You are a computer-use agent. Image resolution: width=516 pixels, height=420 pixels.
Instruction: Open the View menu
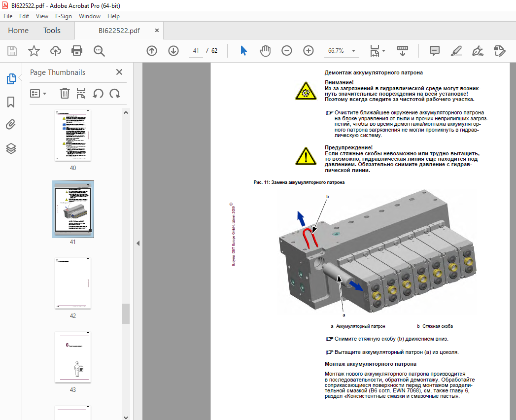pos(42,16)
